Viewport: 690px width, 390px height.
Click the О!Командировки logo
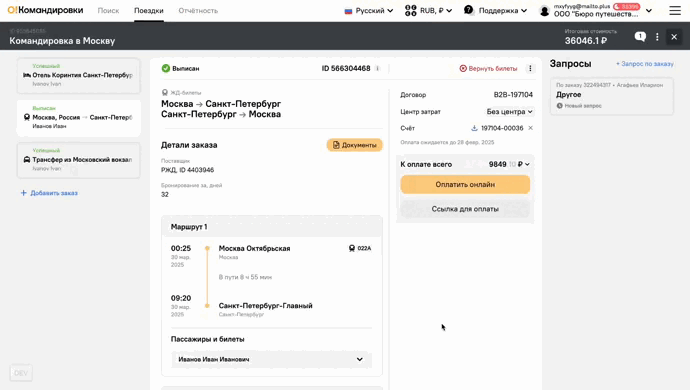pos(45,10)
